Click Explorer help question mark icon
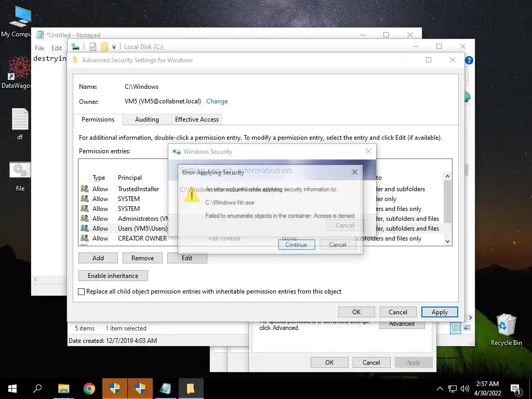This screenshot has width=532, height=399. [469, 60]
